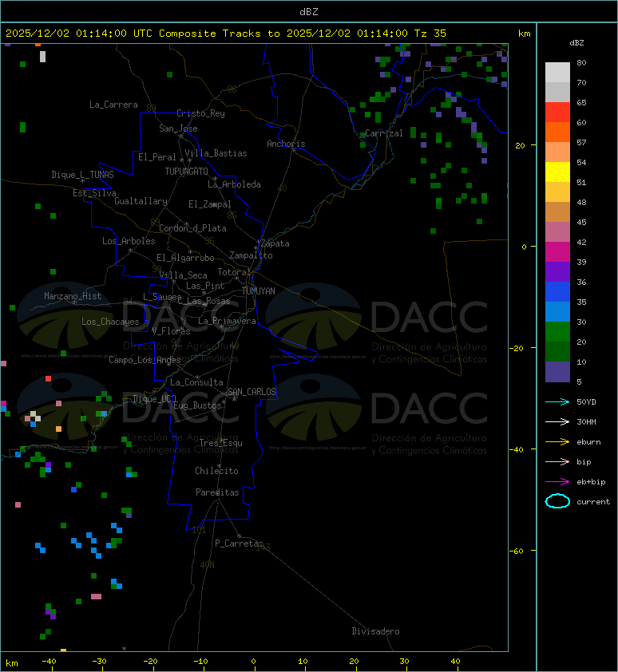
Task: Select the red 65 dBZ color swatch
Action: (557, 113)
